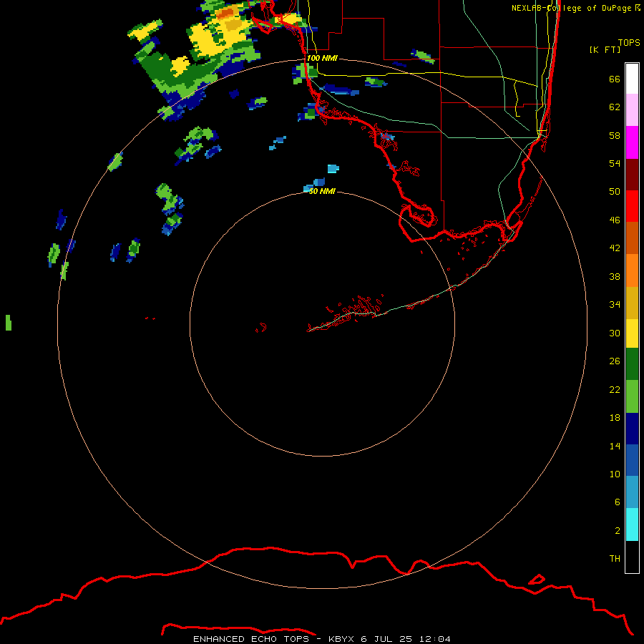Click the legend value '18'
The width and height of the screenshot is (644, 644).
pyautogui.click(x=615, y=417)
